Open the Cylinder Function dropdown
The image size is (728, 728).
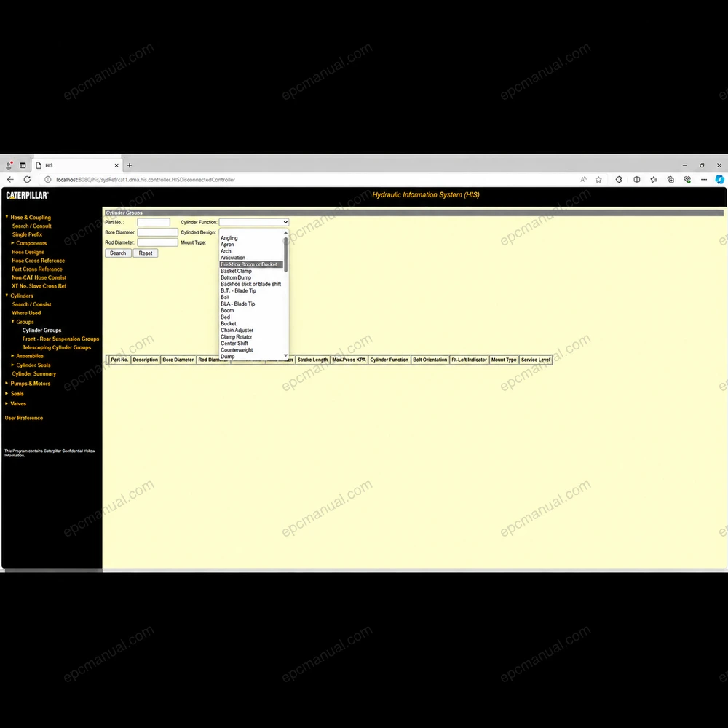[x=254, y=222]
